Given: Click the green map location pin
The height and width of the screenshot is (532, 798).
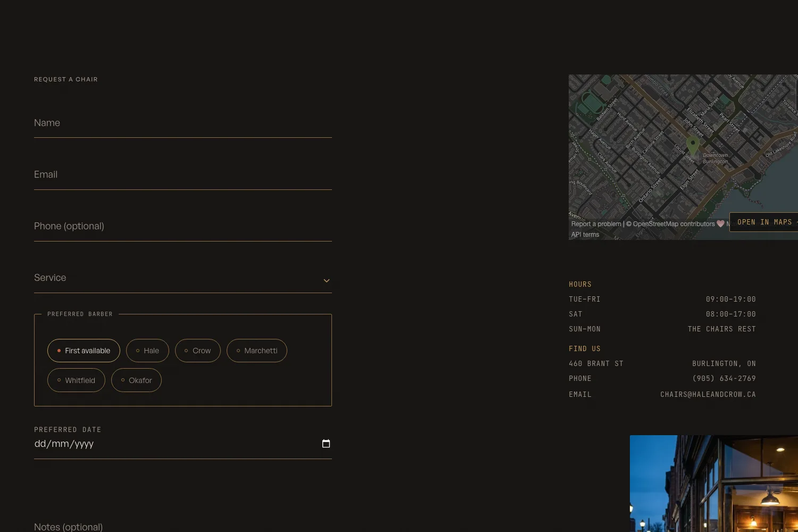Looking at the screenshot, I should point(692,145).
